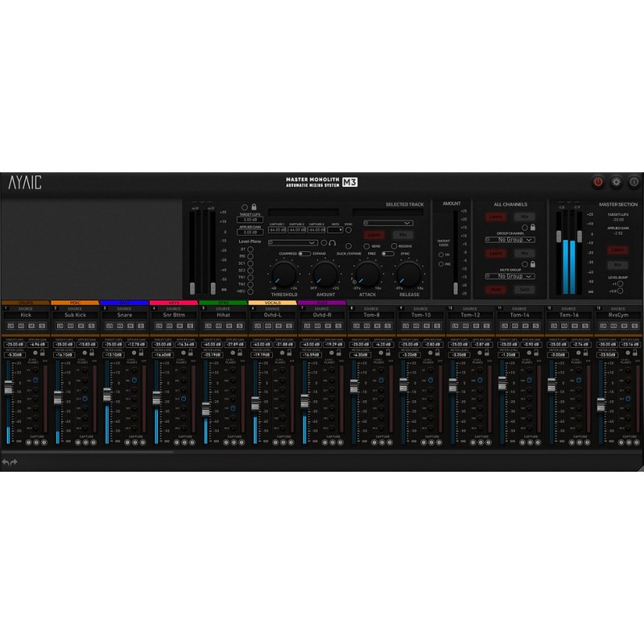644x644 pixels.
Task: Click Learn in Master Section
Action: pyautogui.click(x=617, y=250)
